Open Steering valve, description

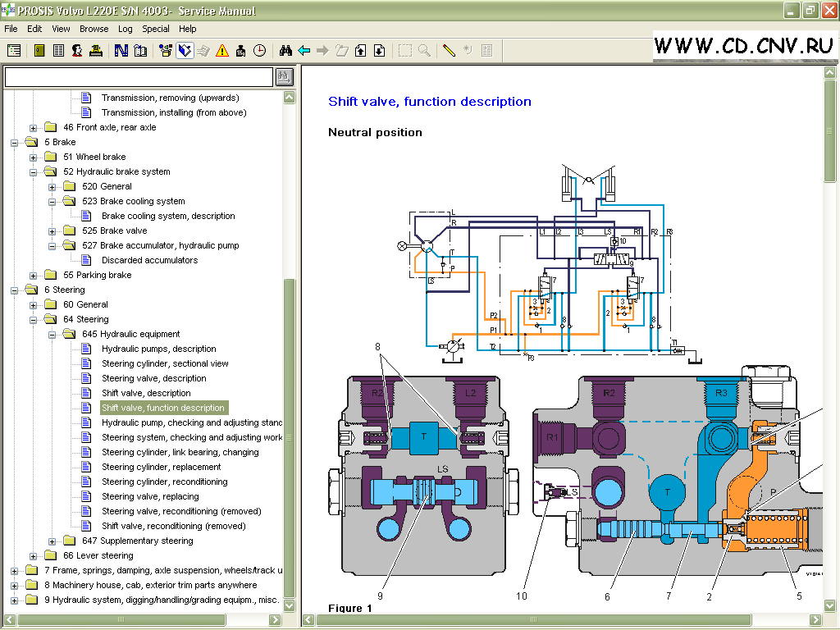coord(153,378)
